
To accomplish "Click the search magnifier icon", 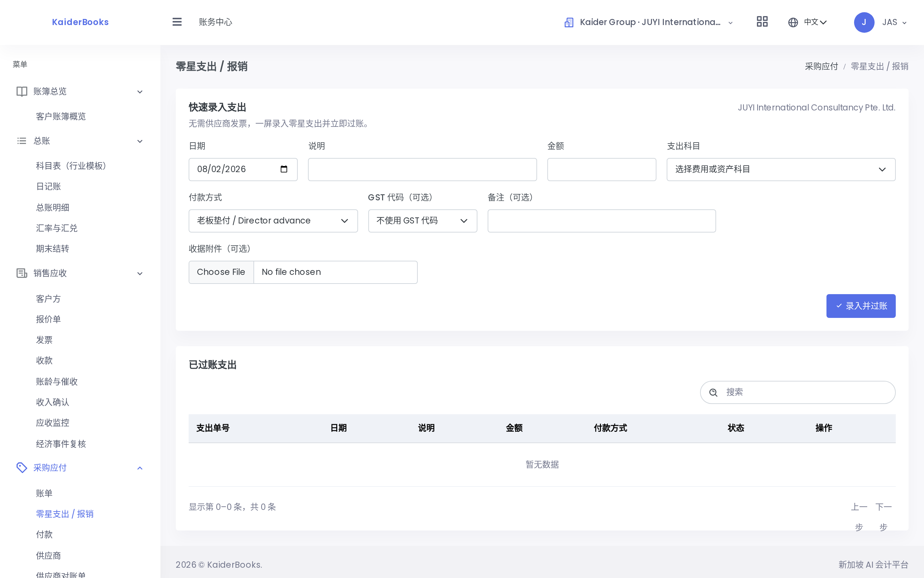I will tap(713, 392).
